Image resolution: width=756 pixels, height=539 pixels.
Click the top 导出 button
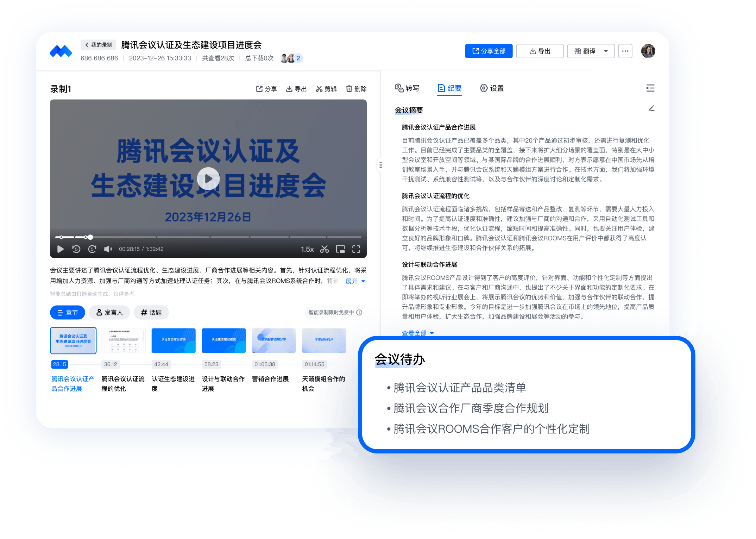pos(540,51)
